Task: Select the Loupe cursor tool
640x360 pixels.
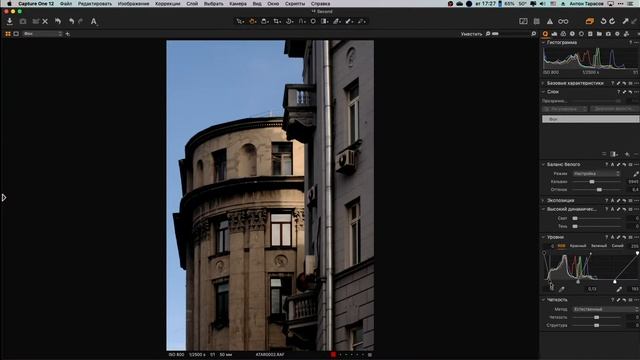Action: tap(264, 21)
